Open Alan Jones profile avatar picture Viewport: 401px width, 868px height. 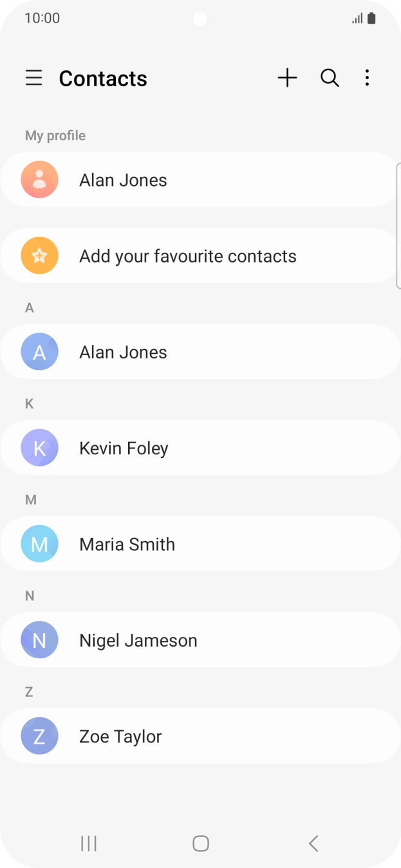point(39,180)
